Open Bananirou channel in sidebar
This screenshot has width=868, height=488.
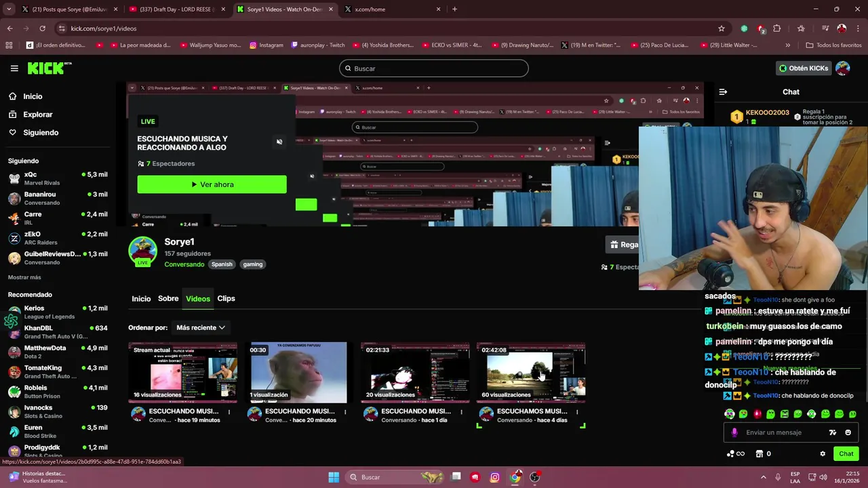58,199
